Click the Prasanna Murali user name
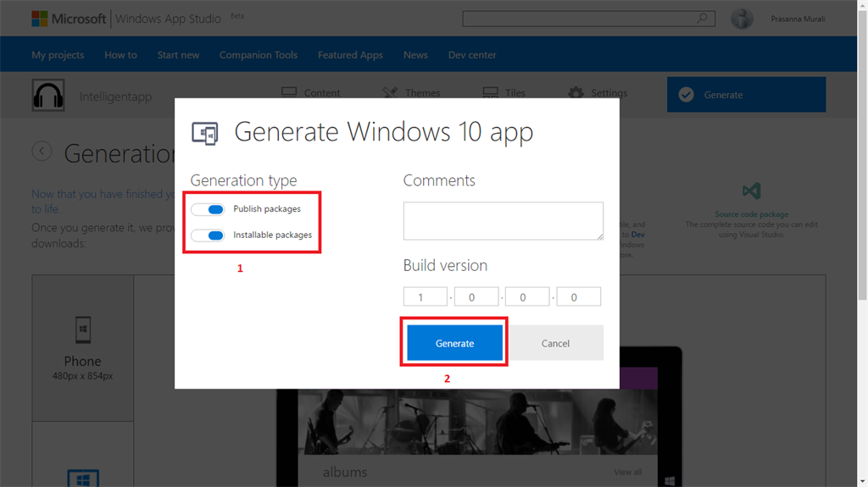The image size is (868, 487). [798, 19]
